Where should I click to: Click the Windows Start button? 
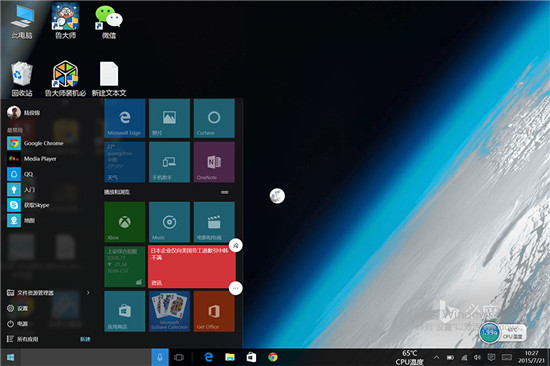pyautogui.click(x=11, y=357)
